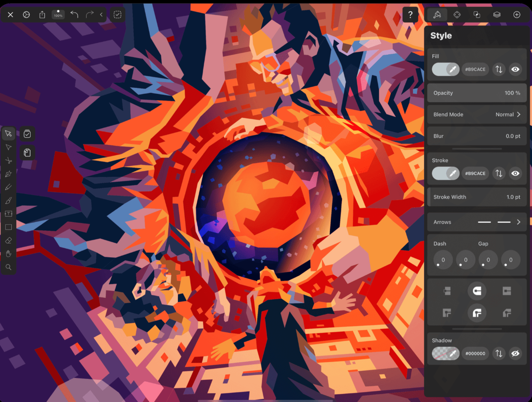Click the Fill hex code #B9CACE
The height and width of the screenshot is (402, 532).
click(x=475, y=69)
